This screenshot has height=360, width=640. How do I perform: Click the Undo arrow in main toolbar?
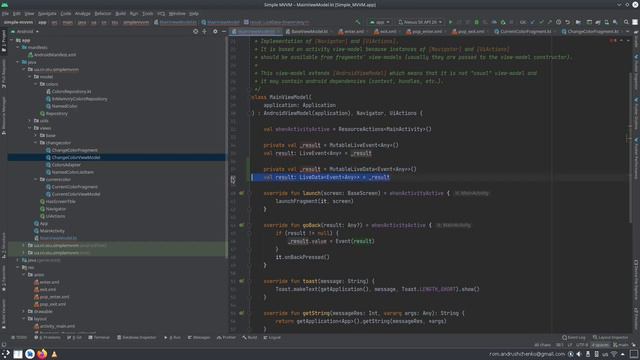[x=567, y=22]
